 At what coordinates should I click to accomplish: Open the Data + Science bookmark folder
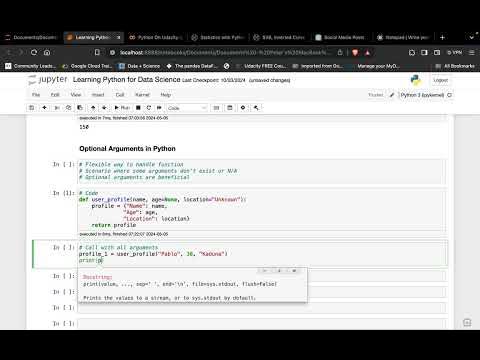140,66
